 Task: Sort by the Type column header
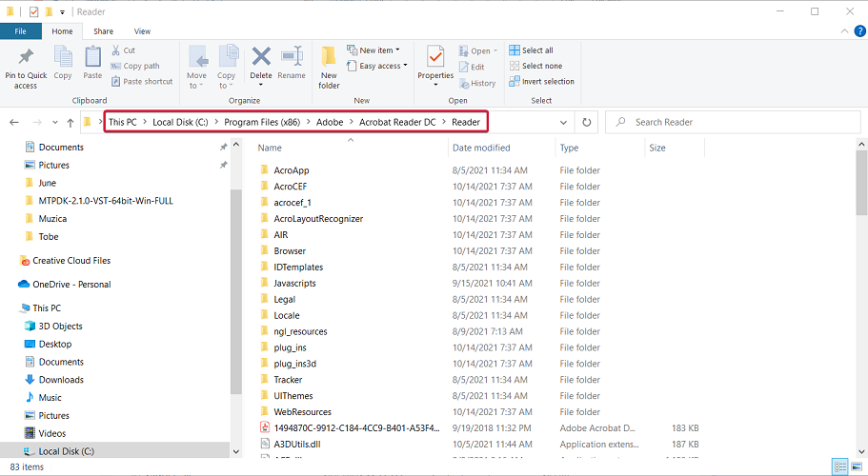click(x=569, y=148)
